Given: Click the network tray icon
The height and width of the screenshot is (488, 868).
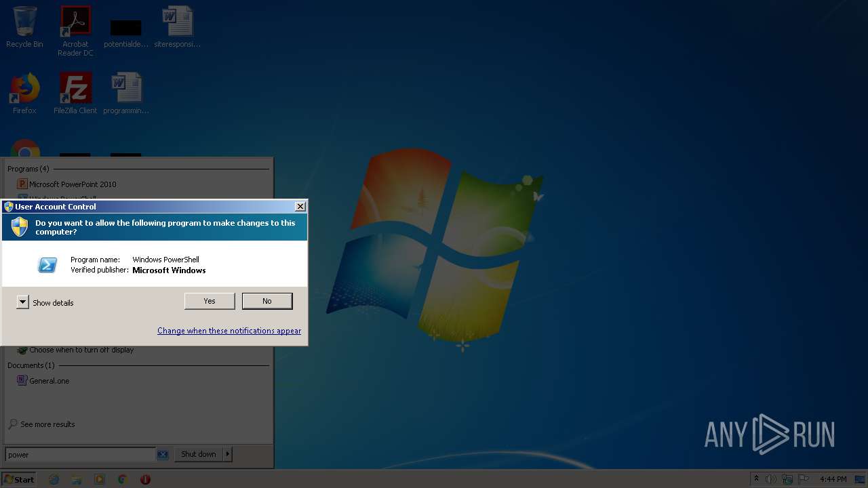Looking at the screenshot, I should [788, 479].
